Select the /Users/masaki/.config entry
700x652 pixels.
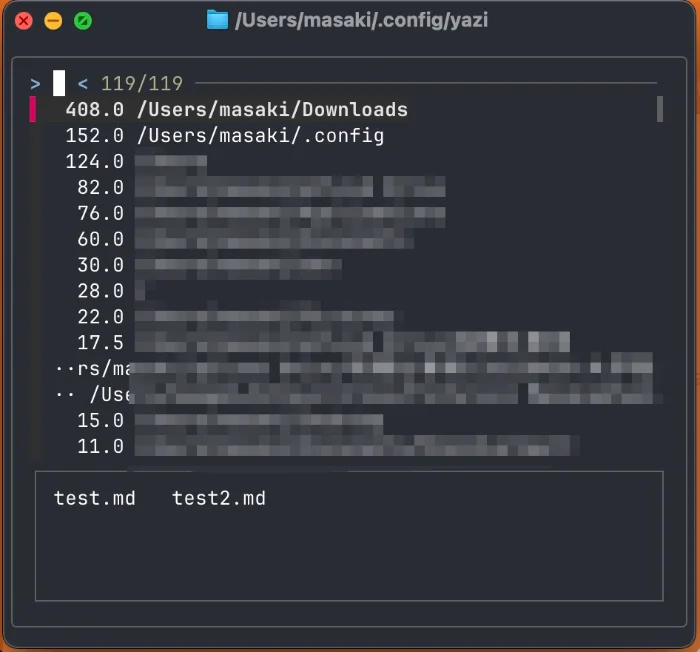260,136
